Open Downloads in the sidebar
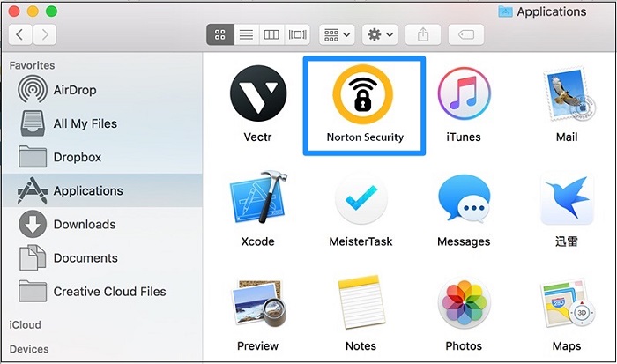617x364 pixels. pyautogui.click(x=102, y=224)
